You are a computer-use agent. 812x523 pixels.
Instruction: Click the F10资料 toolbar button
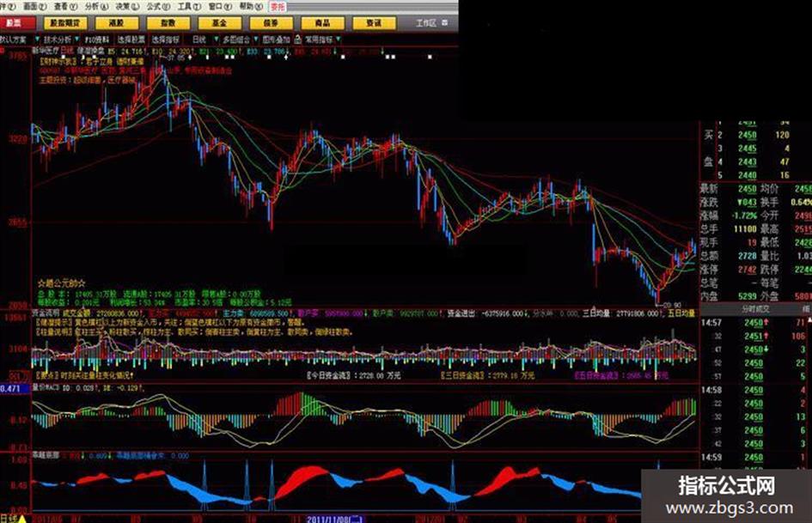(97, 40)
